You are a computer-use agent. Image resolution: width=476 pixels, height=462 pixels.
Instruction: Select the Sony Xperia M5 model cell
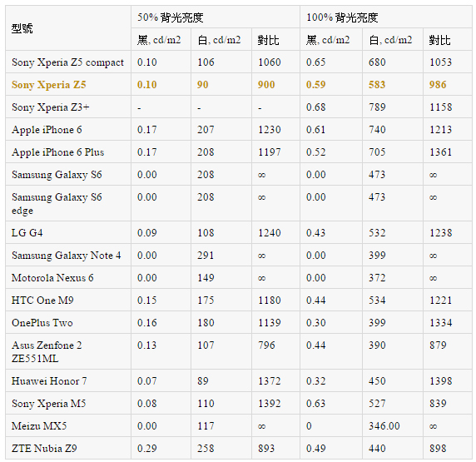click(68, 404)
